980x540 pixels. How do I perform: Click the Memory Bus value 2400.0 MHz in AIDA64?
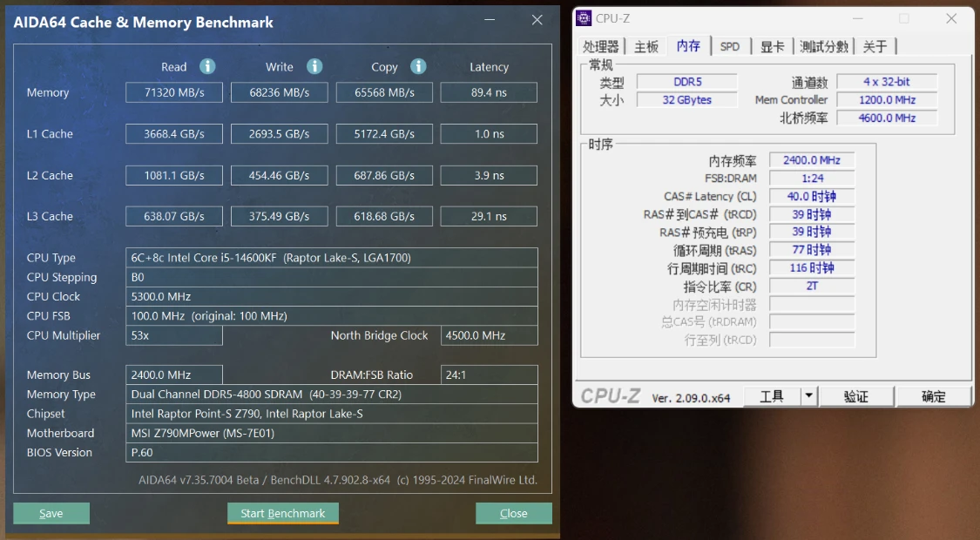(x=174, y=375)
